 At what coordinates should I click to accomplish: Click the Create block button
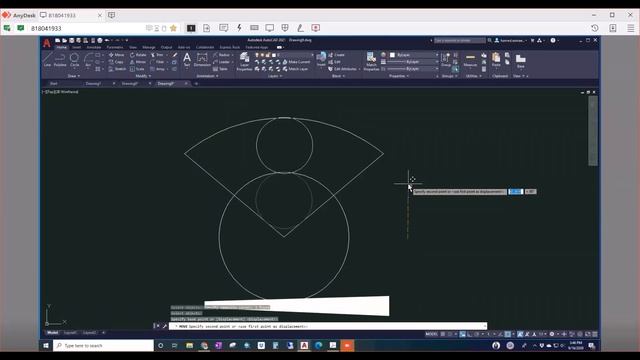coord(337,55)
